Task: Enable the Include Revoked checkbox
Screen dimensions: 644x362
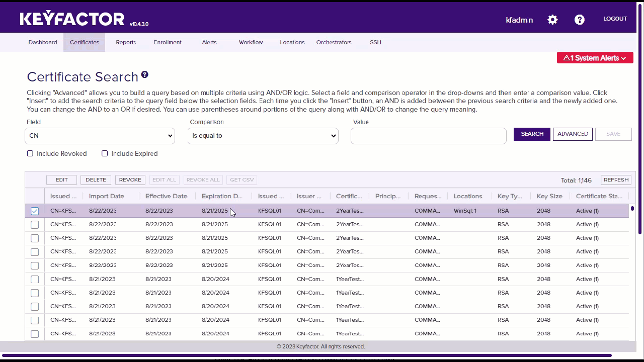Action: [x=30, y=153]
